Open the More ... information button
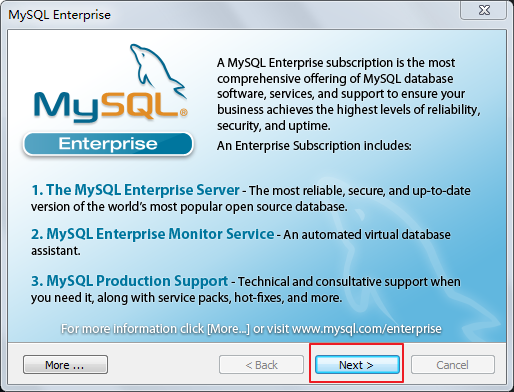The image size is (514, 392). pos(65,365)
